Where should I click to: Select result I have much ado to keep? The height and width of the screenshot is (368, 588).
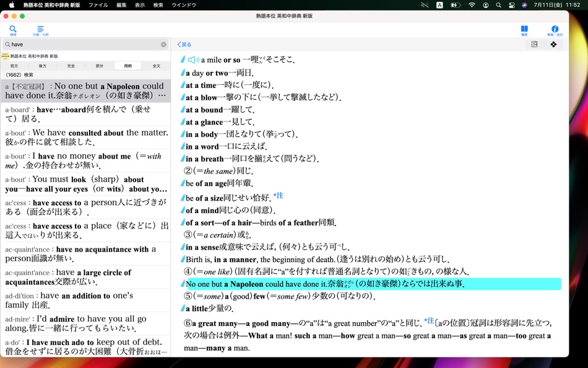pyautogui.click(x=85, y=346)
